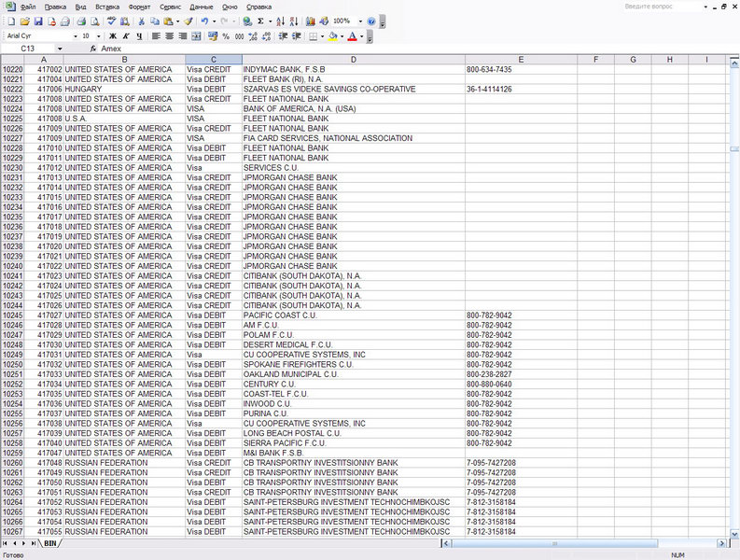This screenshot has height=560, width=740.
Task: Run the spelling check
Action: [x=112, y=21]
